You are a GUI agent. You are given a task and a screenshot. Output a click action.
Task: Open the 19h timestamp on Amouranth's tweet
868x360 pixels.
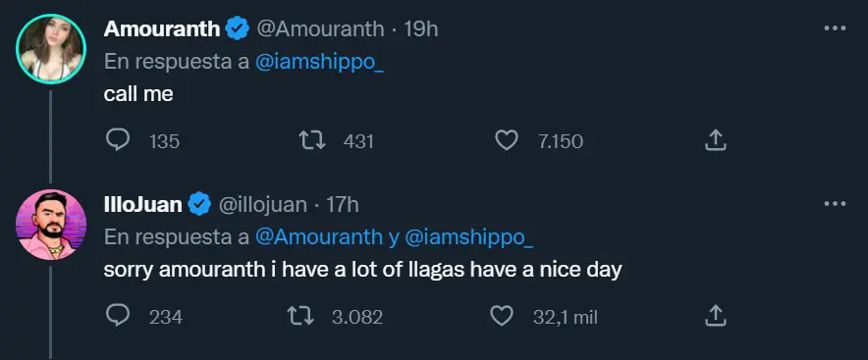pyautogui.click(x=420, y=28)
